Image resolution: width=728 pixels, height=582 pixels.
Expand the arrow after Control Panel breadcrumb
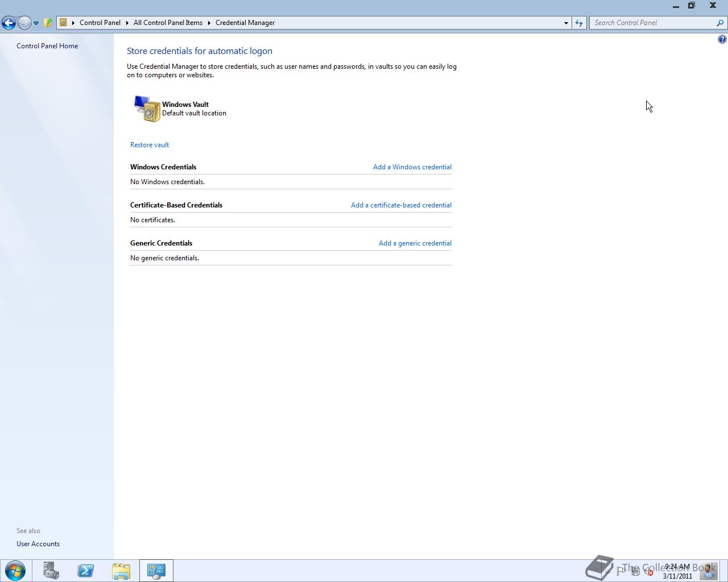click(x=127, y=23)
